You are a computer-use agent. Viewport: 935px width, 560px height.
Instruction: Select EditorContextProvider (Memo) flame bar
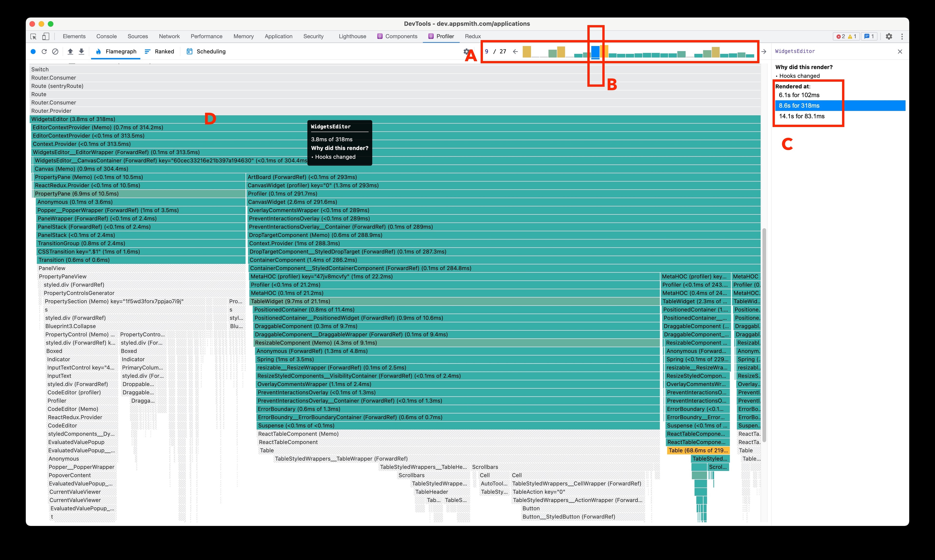[396, 128]
